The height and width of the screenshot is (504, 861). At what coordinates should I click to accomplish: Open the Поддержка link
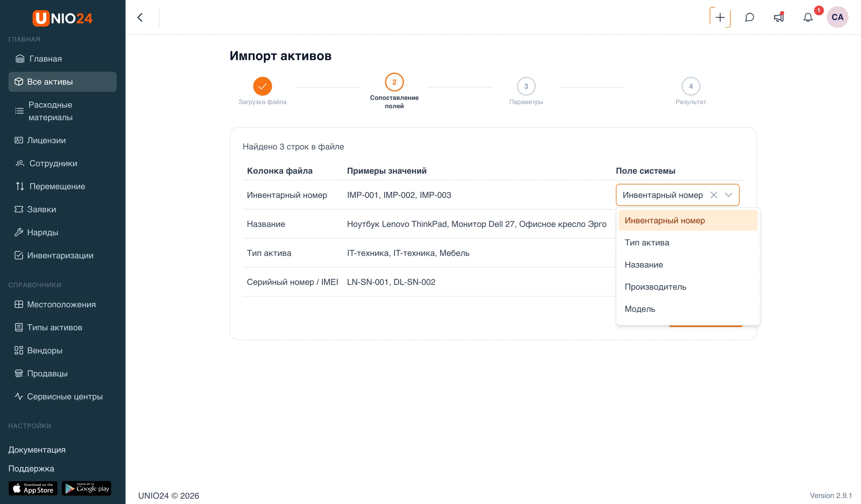[x=31, y=469]
